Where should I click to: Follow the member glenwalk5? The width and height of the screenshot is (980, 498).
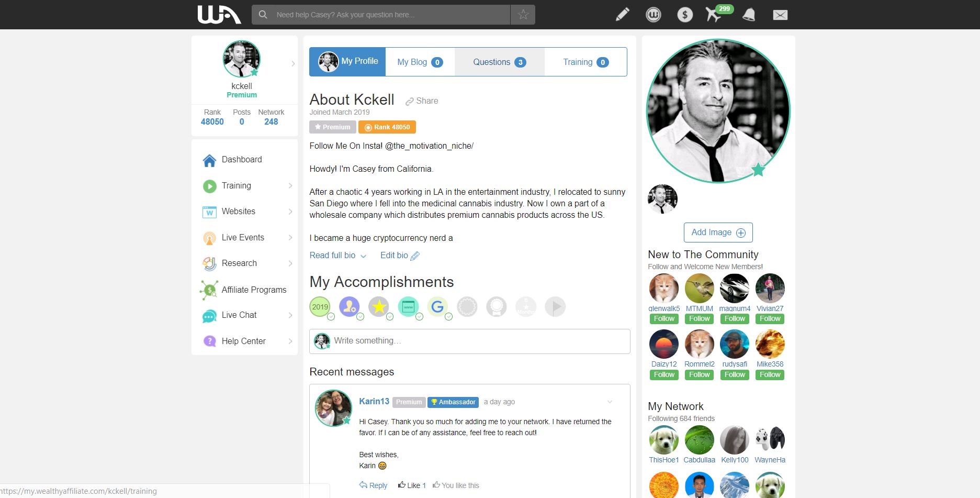pyautogui.click(x=664, y=319)
